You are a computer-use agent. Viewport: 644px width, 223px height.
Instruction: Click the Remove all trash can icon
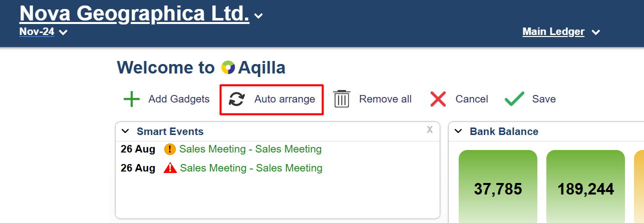[x=342, y=99]
